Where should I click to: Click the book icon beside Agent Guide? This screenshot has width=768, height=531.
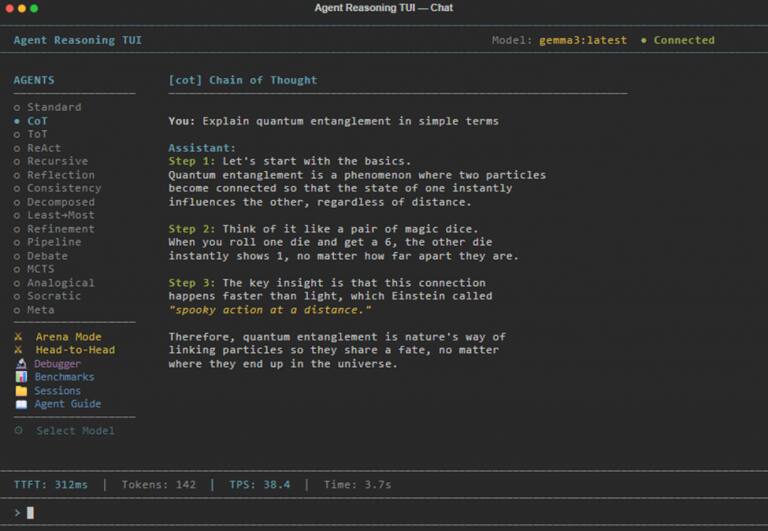click(x=21, y=404)
